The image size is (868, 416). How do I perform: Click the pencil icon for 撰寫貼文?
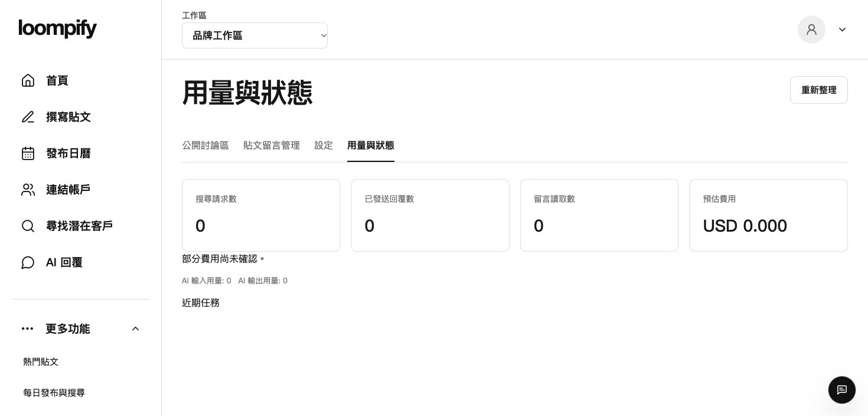pyautogui.click(x=28, y=117)
